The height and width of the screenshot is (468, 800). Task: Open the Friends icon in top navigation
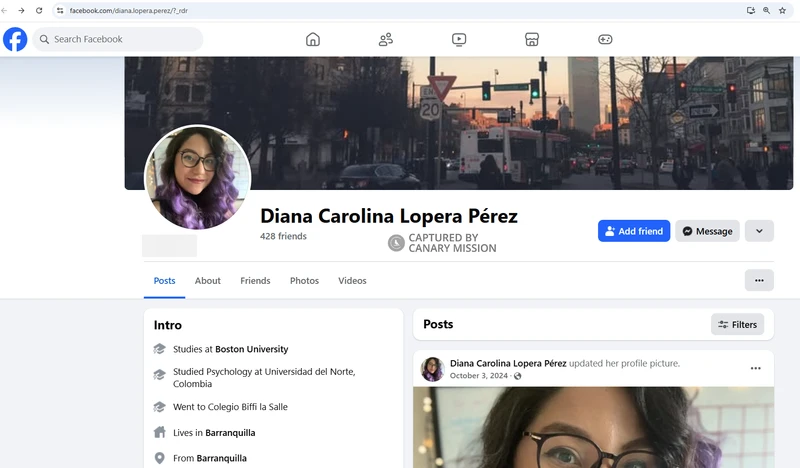pos(386,39)
